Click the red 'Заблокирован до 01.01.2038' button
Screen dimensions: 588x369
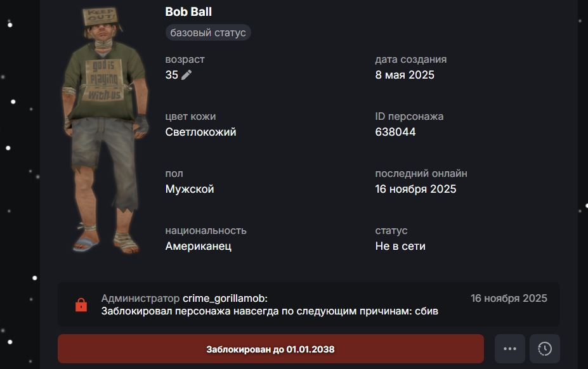[270, 349]
